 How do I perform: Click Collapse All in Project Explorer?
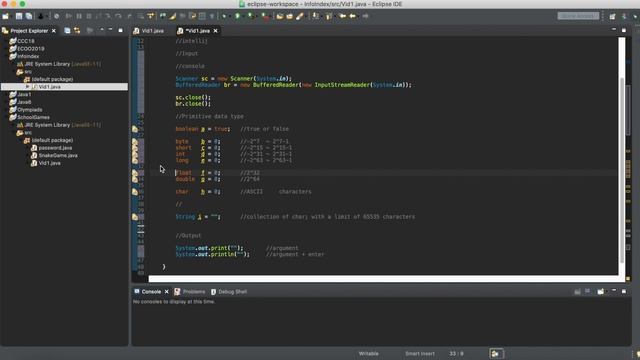(x=67, y=31)
